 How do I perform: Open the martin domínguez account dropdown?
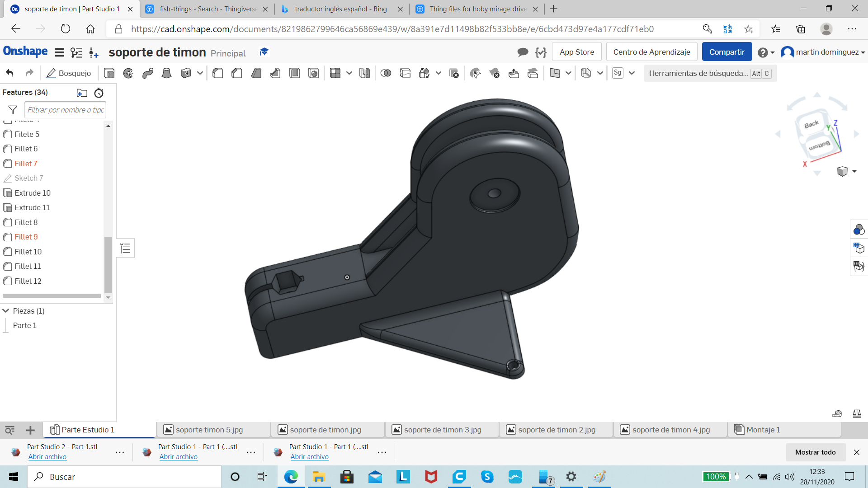[823, 52]
